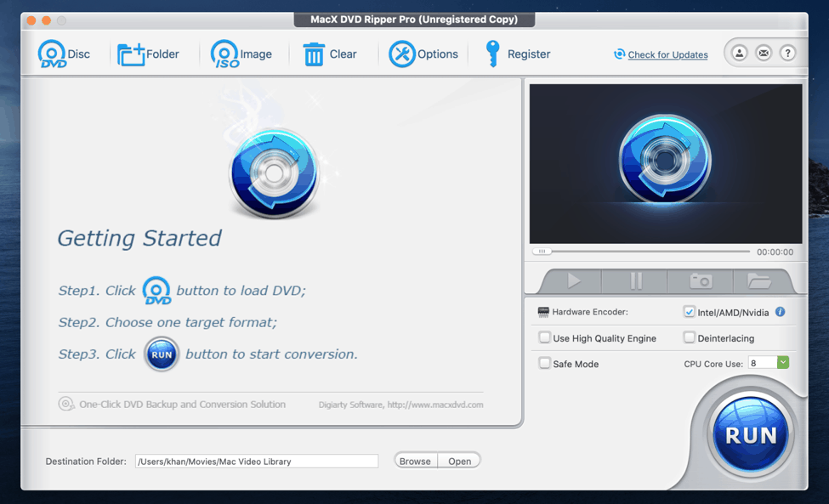Turn on Safe Mode
The height and width of the screenshot is (504, 829).
(544, 363)
